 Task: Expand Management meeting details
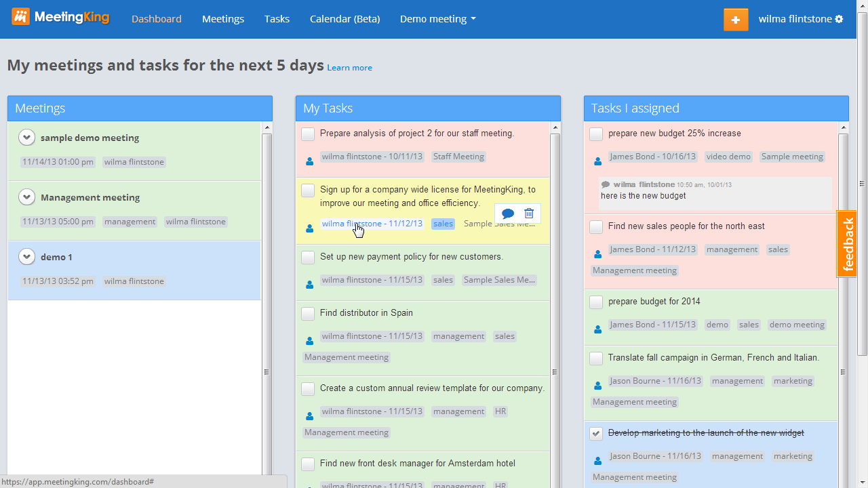click(x=26, y=197)
